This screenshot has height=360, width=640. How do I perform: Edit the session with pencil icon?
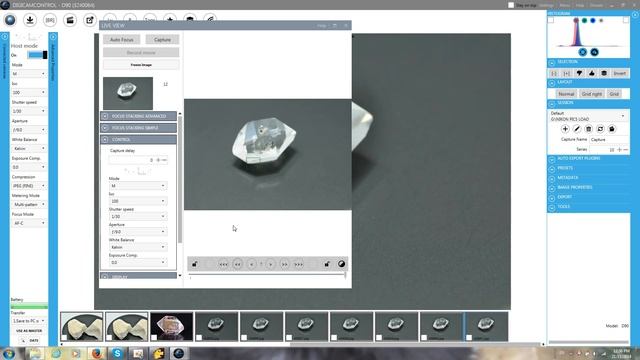point(577,129)
